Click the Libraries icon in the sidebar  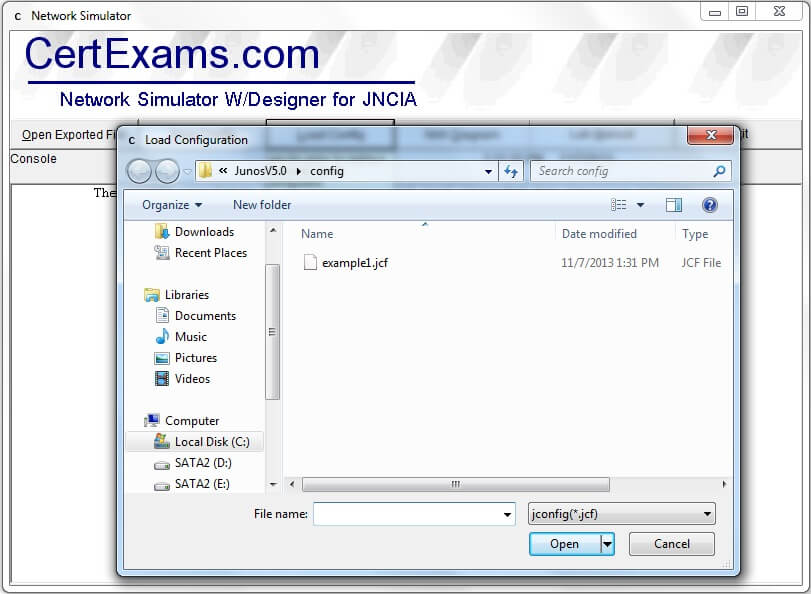tap(152, 295)
